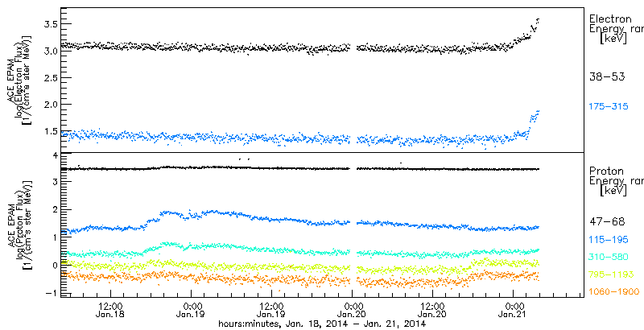
Task: Click the -1 tick on proton flux axis
Action: (50, 293)
